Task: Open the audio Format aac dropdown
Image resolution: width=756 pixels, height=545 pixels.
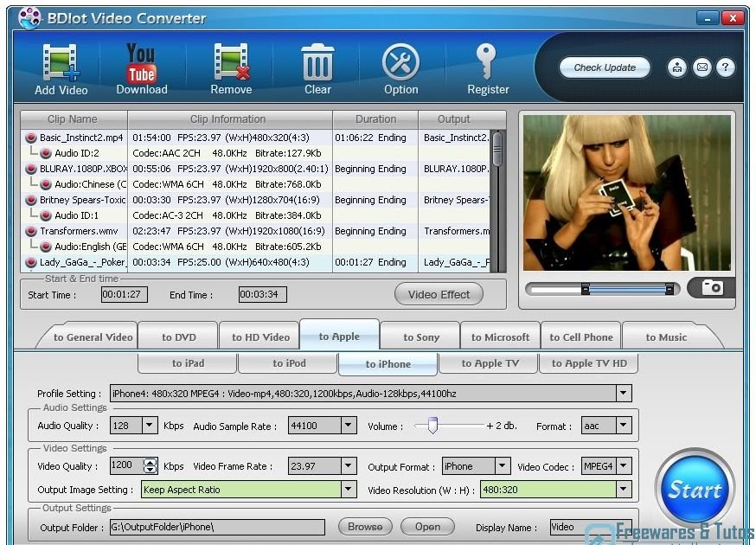Action: (624, 426)
